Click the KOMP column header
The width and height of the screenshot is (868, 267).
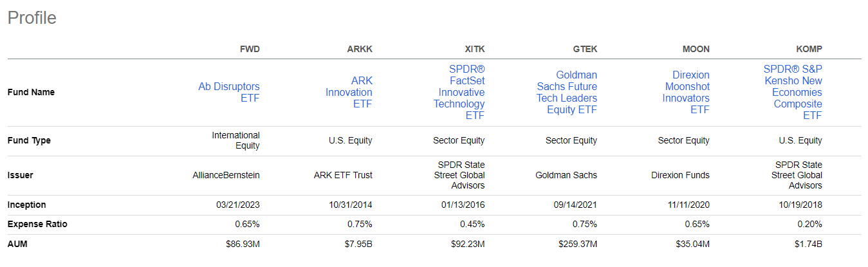point(809,49)
